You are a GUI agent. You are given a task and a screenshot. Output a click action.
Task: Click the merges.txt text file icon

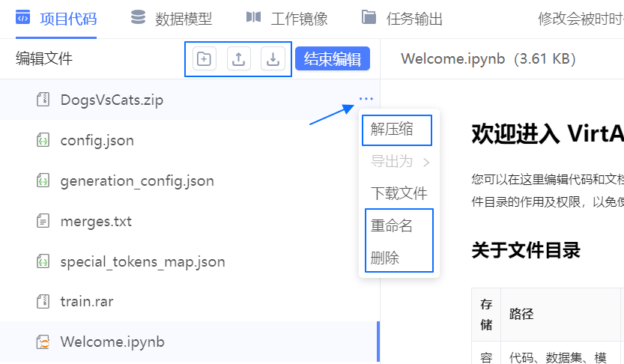click(43, 221)
